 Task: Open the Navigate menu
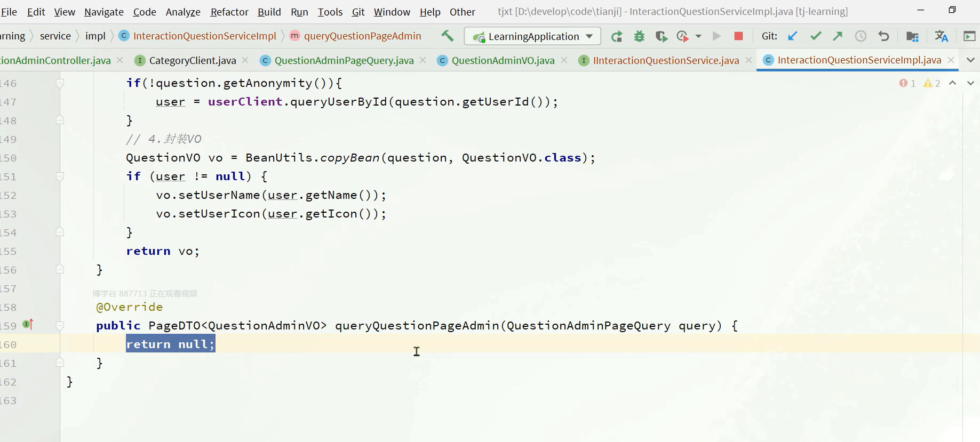104,12
